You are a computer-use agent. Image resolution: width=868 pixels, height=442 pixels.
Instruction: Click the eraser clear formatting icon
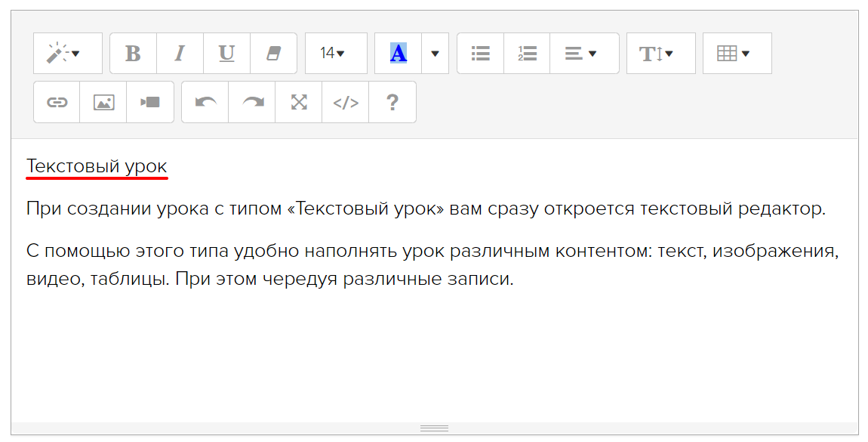click(273, 54)
